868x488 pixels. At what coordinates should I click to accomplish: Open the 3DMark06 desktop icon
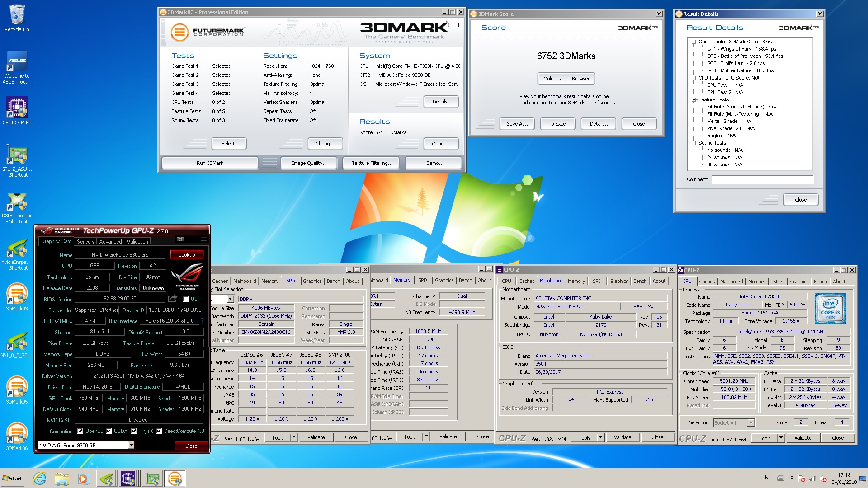point(17,436)
